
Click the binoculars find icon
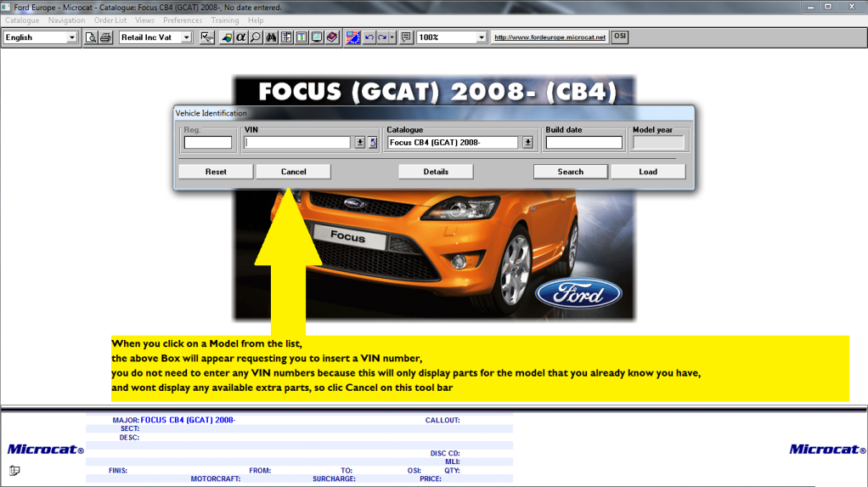pos(271,37)
